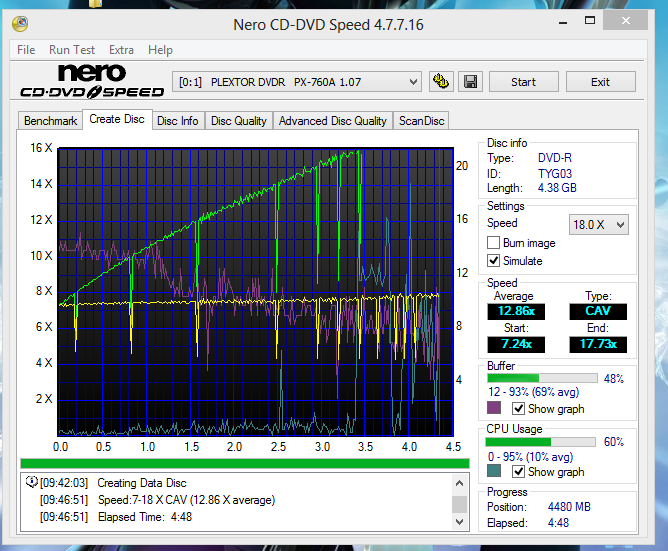Switch to the Benchmark tab
The image size is (668, 551).
[x=50, y=121]
